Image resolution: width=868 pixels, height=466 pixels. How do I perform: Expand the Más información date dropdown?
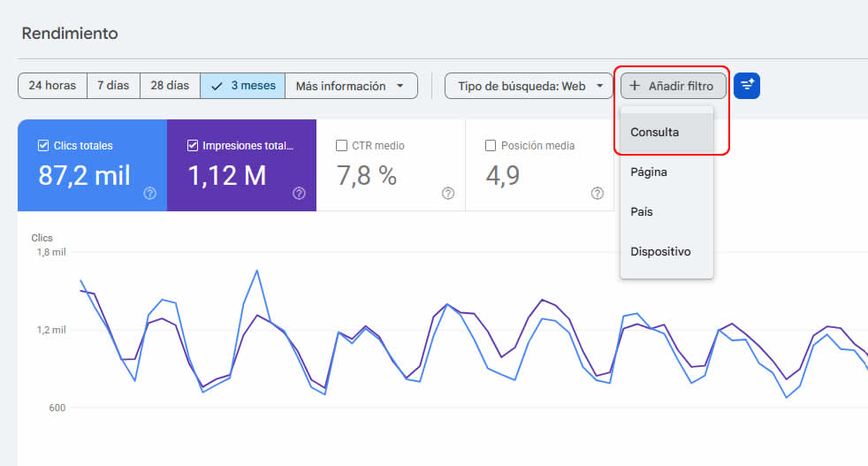click(351, 86)
